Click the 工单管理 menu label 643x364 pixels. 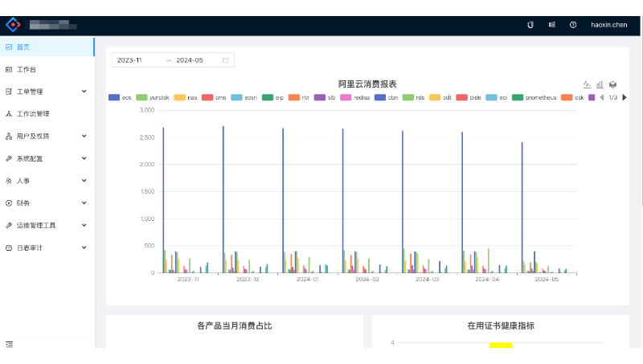tap(30, 92)
